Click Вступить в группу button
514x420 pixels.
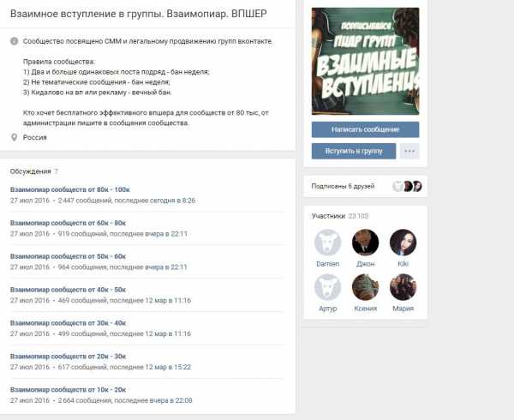click(x=354, y=151)
